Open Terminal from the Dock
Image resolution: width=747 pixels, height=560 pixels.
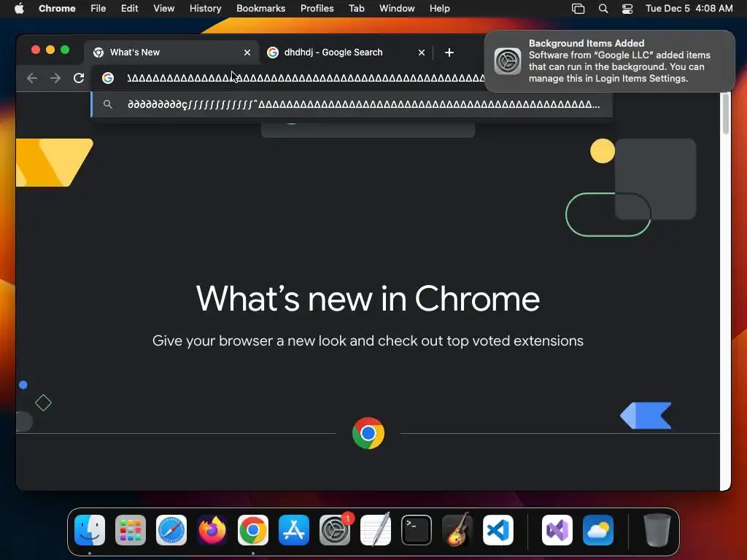(417, 530)
